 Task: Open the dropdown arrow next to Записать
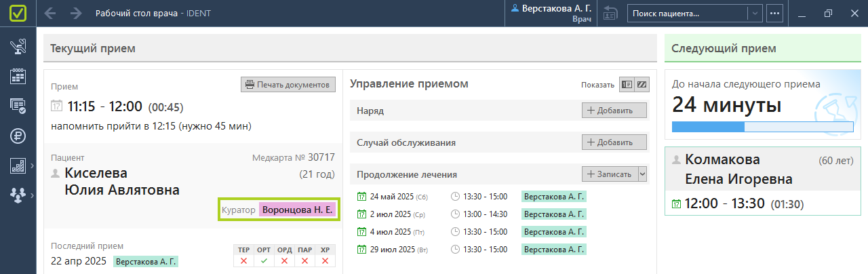(x=643, y=174)
